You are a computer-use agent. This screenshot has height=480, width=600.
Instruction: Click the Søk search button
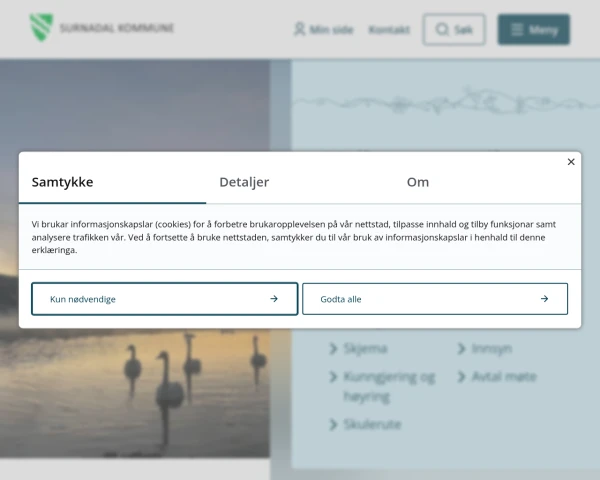tap(454, 29)
